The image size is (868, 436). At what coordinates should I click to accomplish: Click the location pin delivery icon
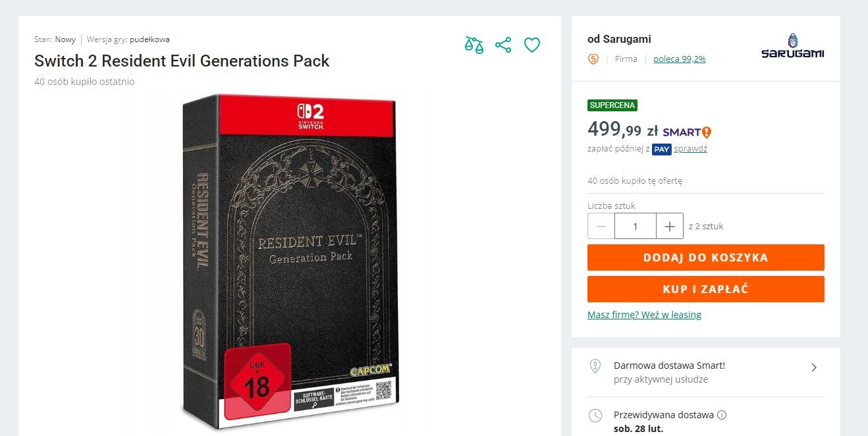[x=595, y=366]
